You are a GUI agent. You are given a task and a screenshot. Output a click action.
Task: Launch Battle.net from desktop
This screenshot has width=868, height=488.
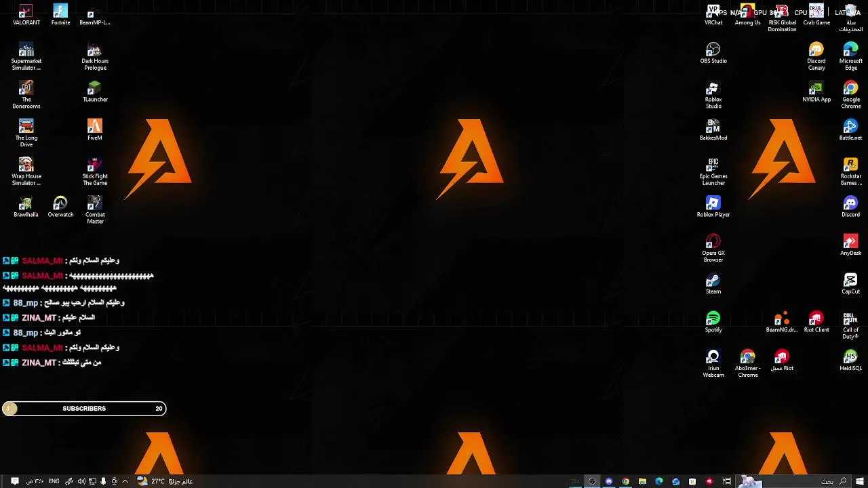(x=850, y=130)
